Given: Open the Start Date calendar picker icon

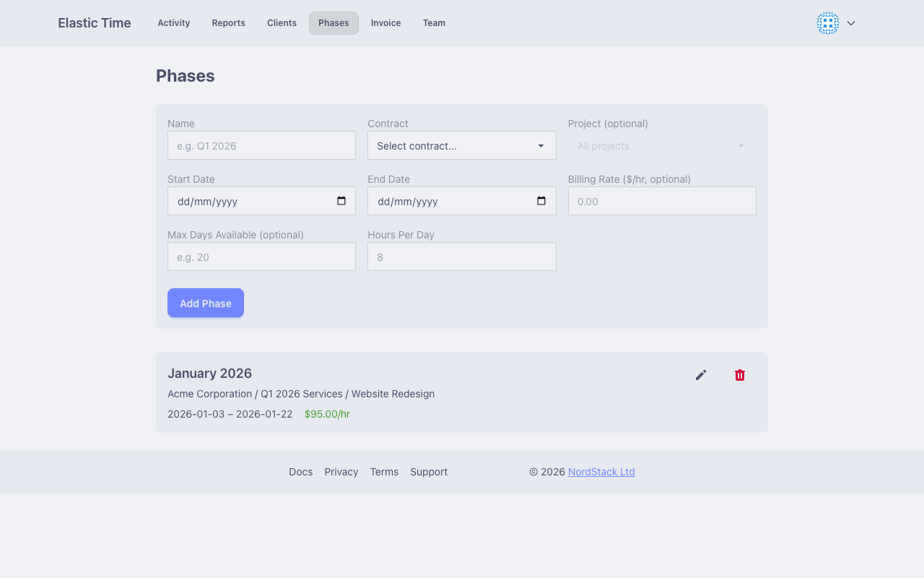Looking at the screenshot, I should (x=341, y=201).
